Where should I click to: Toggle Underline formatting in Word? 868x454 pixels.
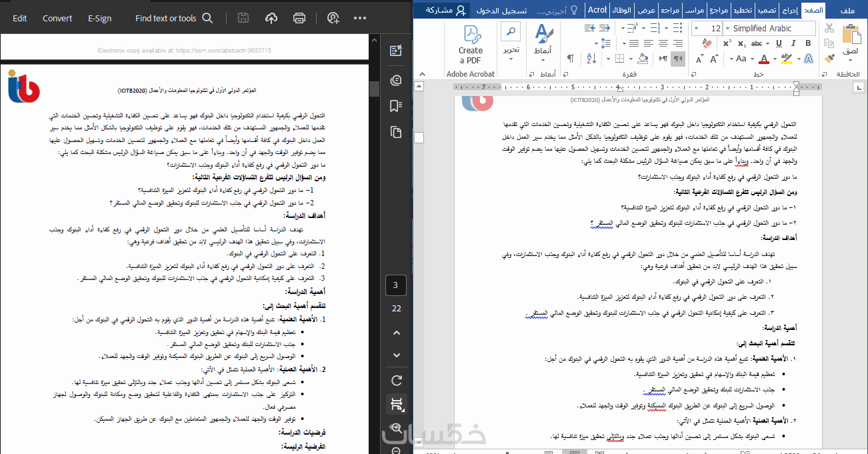pyautogui.click(x=779, y=43)
